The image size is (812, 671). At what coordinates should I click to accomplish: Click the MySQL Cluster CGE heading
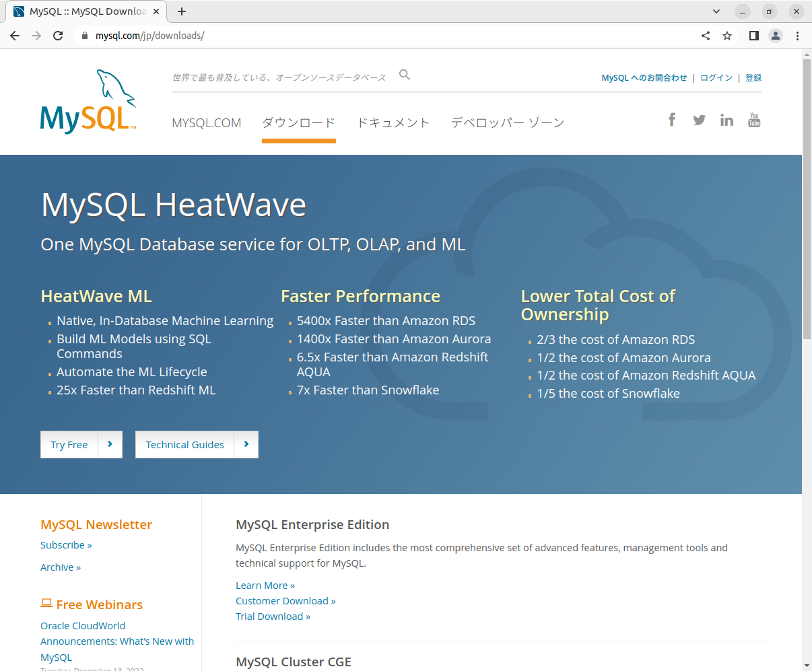tap(294, 662)
